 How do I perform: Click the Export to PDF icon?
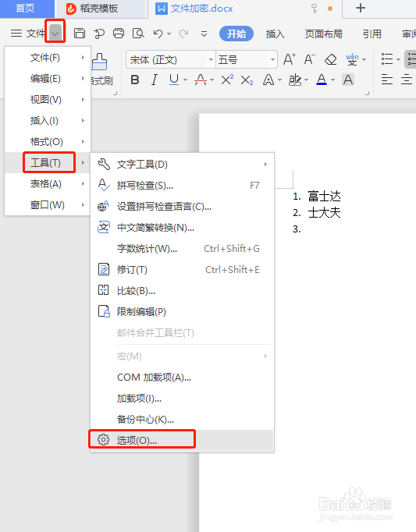[99, 34]
